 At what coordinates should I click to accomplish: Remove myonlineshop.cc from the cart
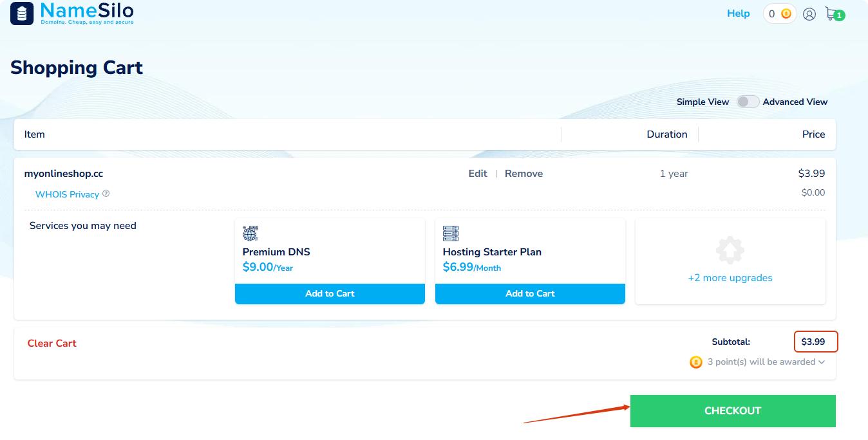(x=524, y=174)
